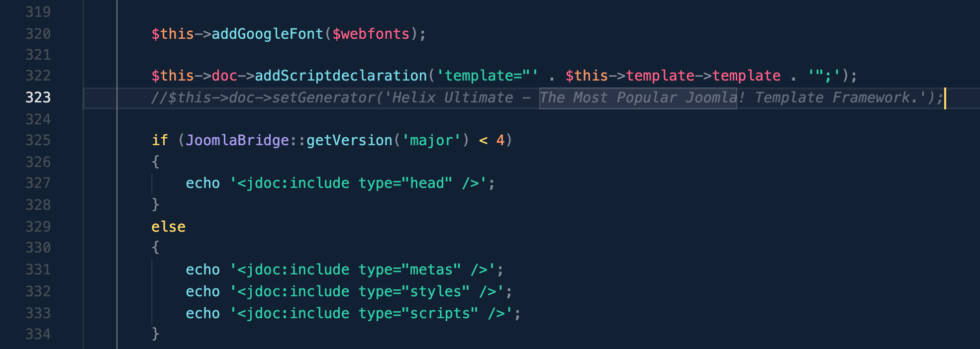
Task: Place cursor on the $webfonts variable
Action: pyautogui.click(x=371, y=34)
